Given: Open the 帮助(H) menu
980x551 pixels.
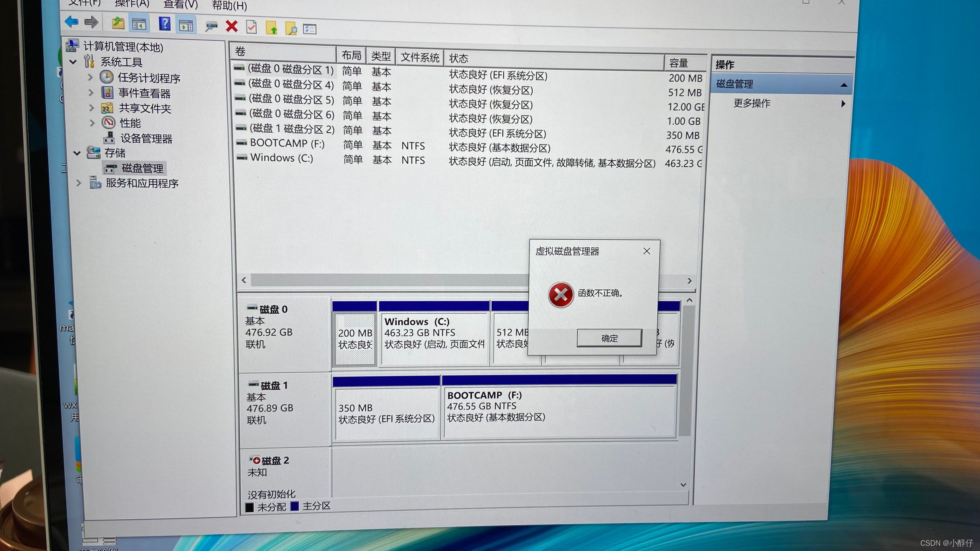Looking at the screenshot, I should pos(229,6).
